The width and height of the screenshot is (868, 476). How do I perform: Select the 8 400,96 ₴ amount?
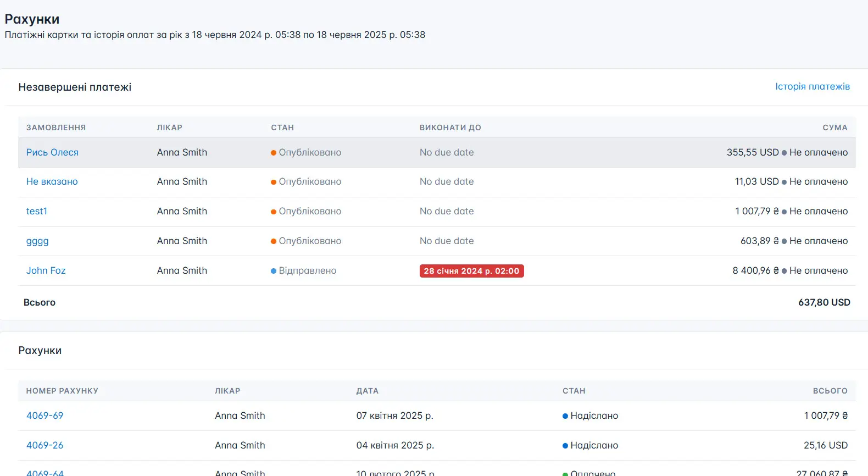tap(755, 270)
